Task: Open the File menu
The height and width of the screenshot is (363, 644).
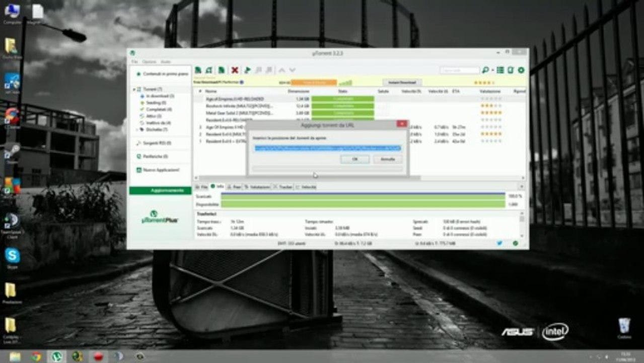Action: click(134, 62)
